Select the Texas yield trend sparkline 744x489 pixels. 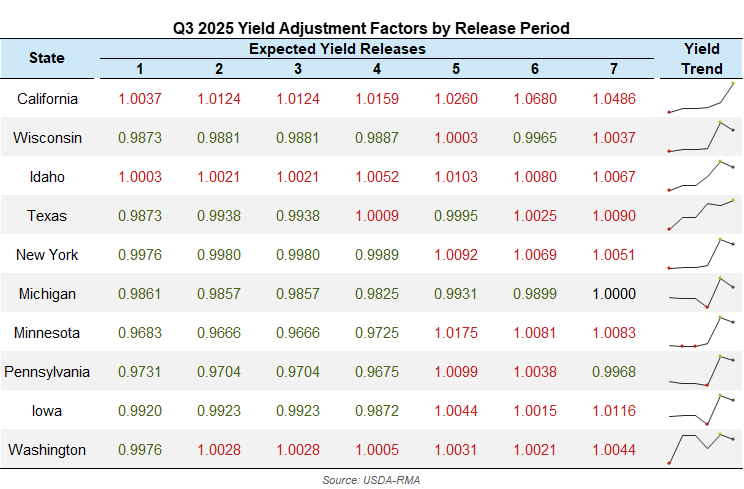tap(701, 215)
